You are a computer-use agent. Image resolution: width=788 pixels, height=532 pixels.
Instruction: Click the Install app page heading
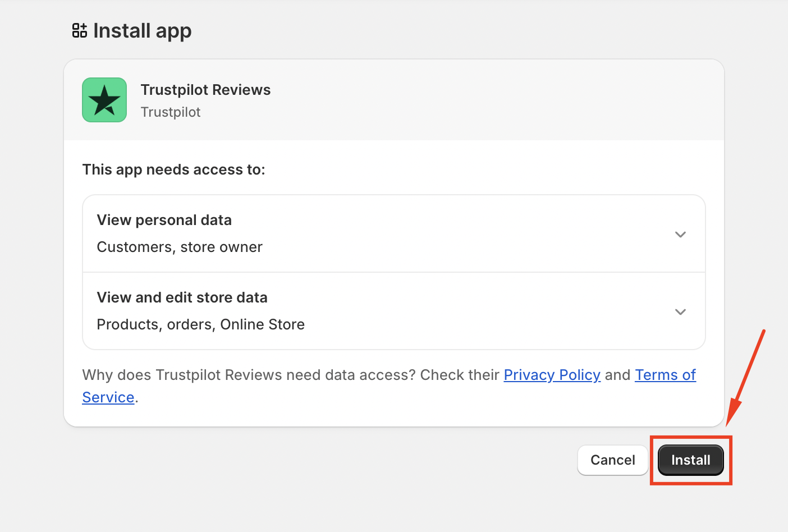tap(142, 31)
